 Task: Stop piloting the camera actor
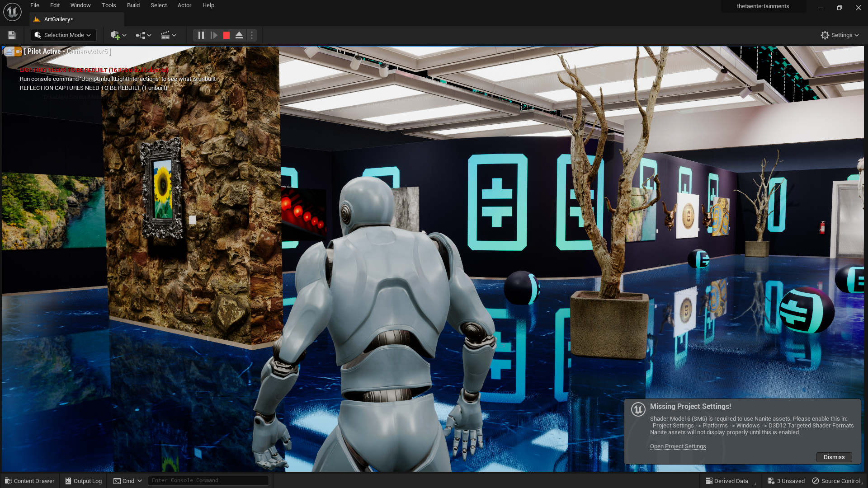[x=9, y=52]
